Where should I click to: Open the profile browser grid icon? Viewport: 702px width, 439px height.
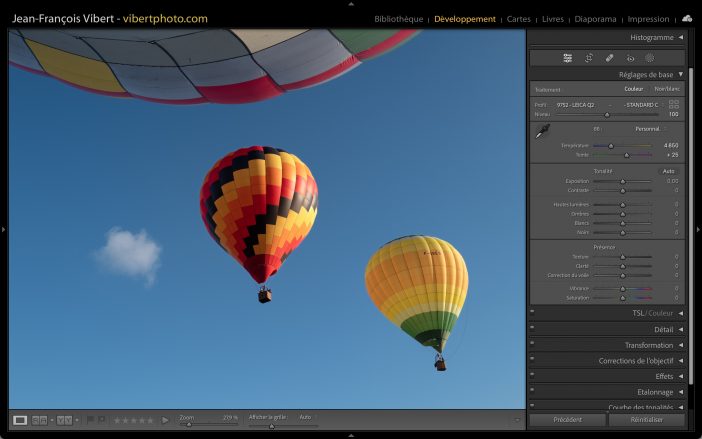click(x=674, y=104)
